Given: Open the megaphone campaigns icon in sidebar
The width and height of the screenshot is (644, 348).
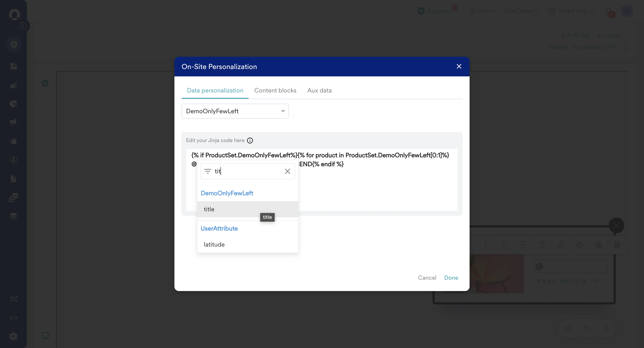Looking at the screenshot, I should click(13, 122).
